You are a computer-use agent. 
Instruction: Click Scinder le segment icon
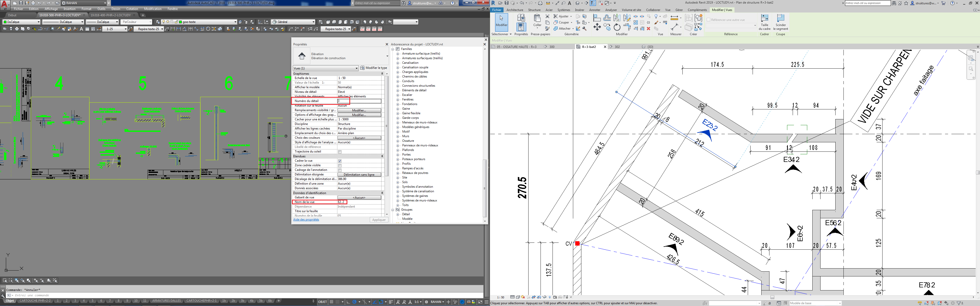780,18
